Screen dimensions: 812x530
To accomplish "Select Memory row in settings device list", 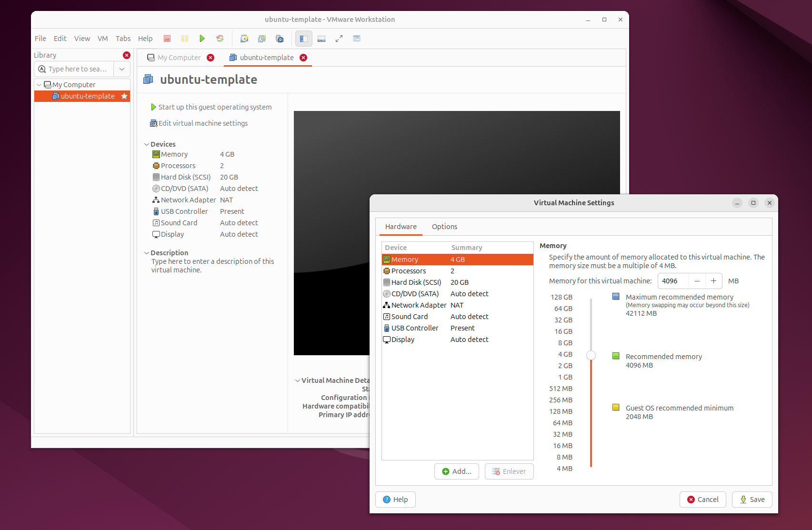I will click(457, 260).
